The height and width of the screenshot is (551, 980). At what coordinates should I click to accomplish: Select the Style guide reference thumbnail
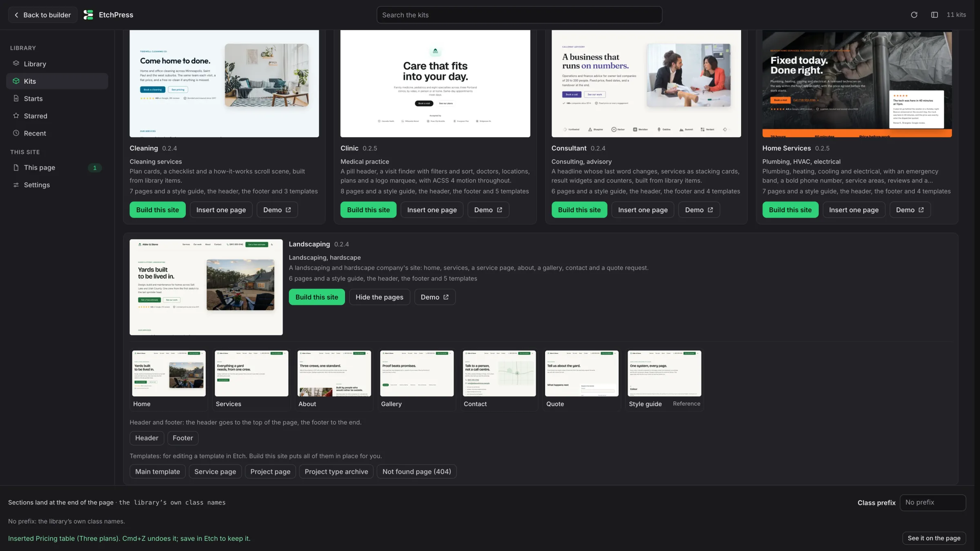[x=664, y=373]
